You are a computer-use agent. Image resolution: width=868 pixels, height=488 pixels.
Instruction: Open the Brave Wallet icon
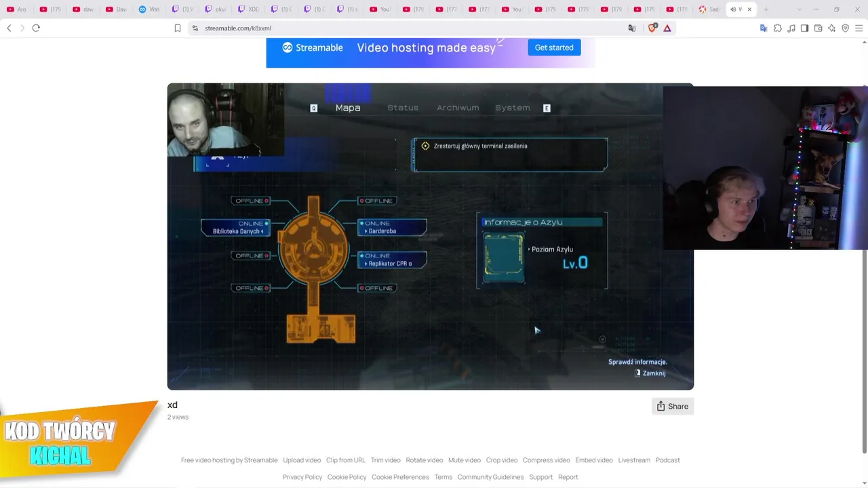click(x=818, y=28)
